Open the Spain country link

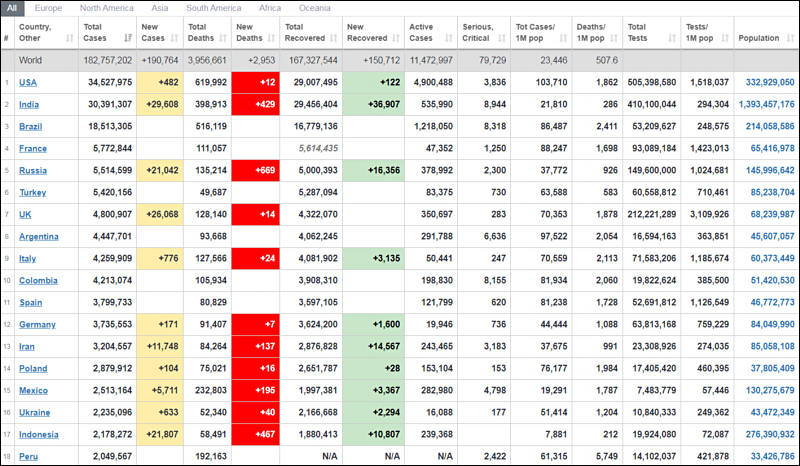coord(31,302)
